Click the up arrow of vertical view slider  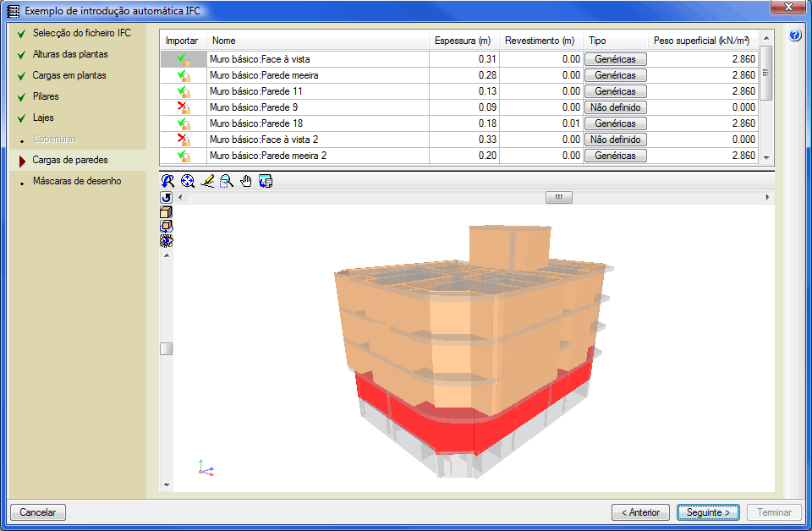167,255
